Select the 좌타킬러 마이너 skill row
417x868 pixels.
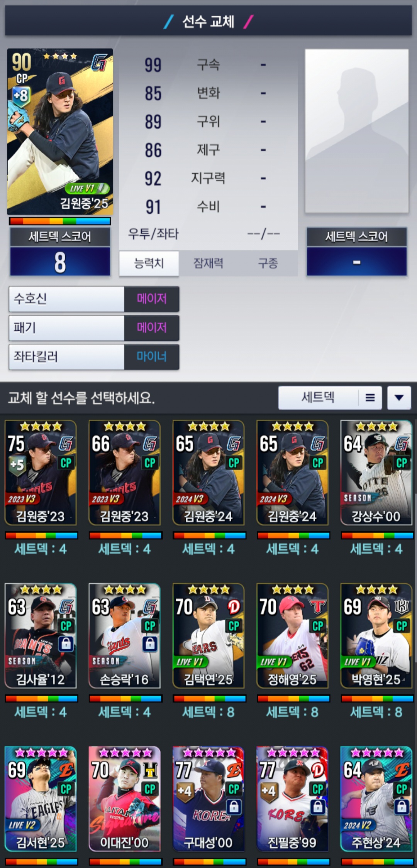[94, 357]
